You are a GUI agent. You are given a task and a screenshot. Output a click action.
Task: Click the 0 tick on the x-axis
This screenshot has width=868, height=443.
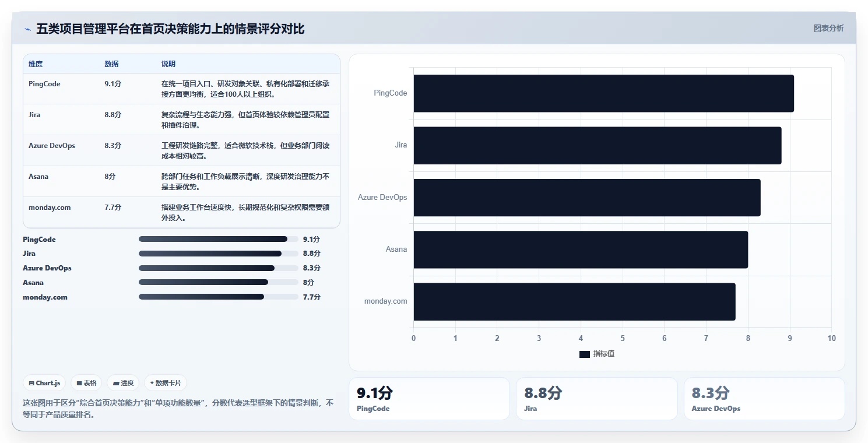pyautogui.click(x=414, y=339)
